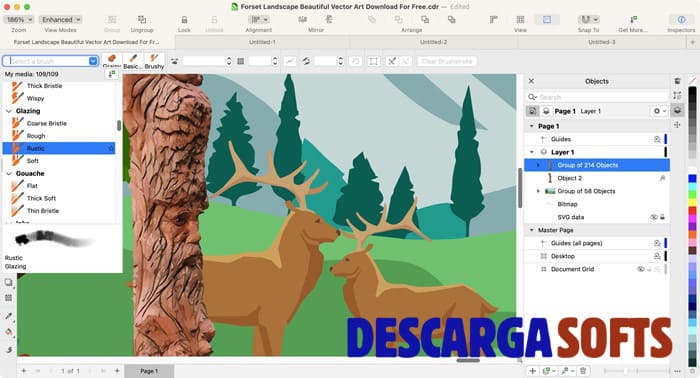Image resolution: width=700 pixels, height=378 pixels.
Task: Select the Desktop master layer
Action: [x=597, y=256]
